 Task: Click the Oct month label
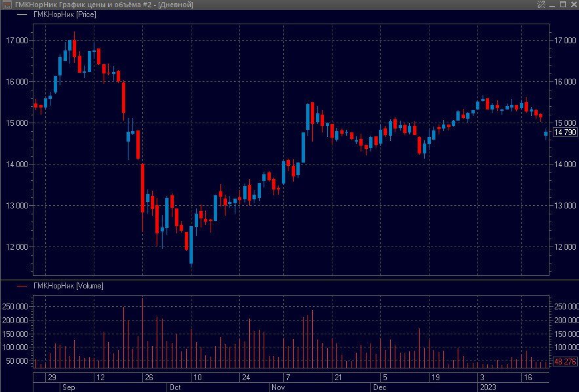coord(174,387)
